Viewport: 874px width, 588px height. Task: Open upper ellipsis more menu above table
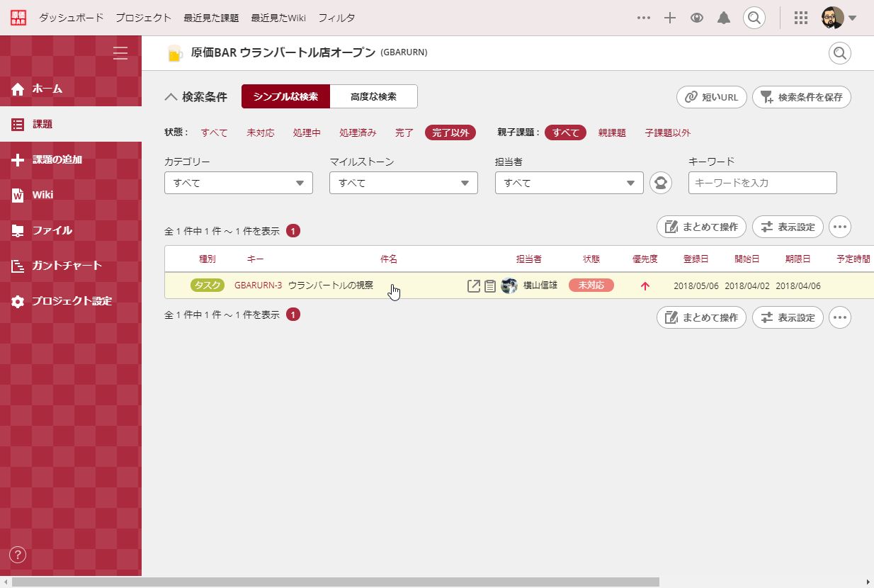(840, 227)
